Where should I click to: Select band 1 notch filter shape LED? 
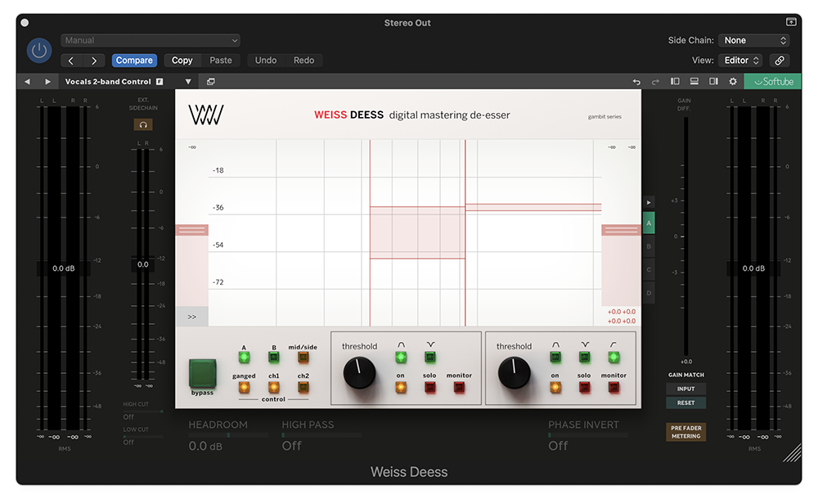click(430, 358)
